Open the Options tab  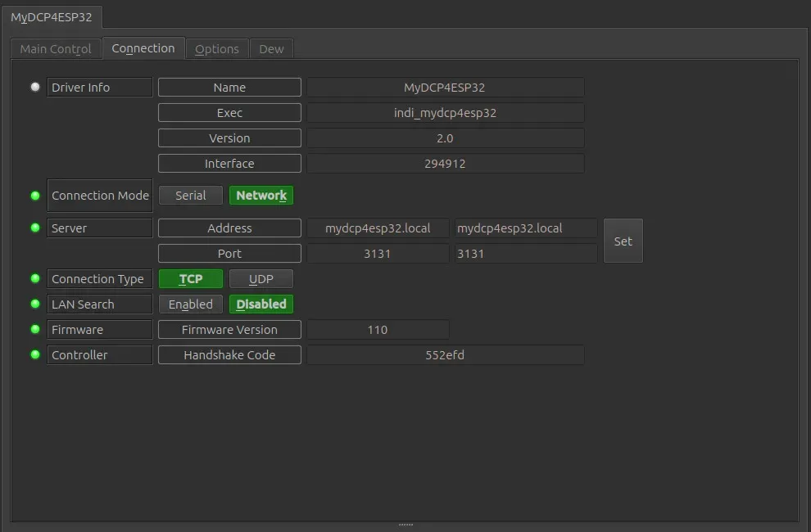[217, 49]
